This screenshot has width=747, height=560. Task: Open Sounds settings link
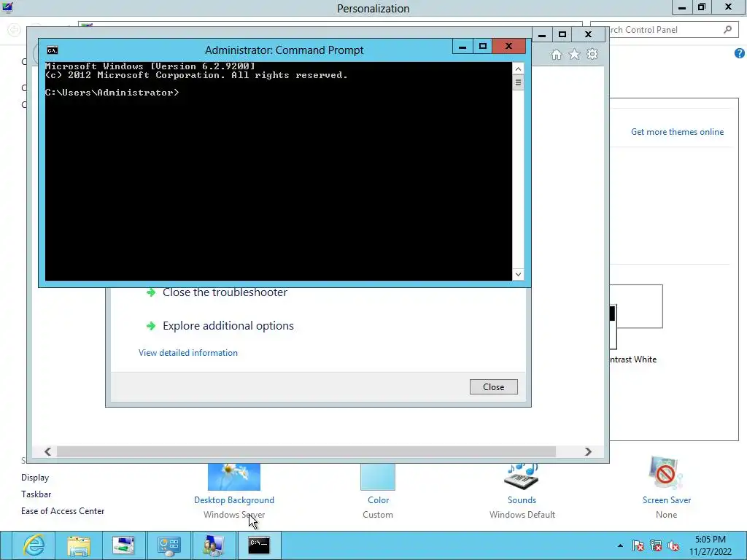pyautogui.click(x=522, y=500)
